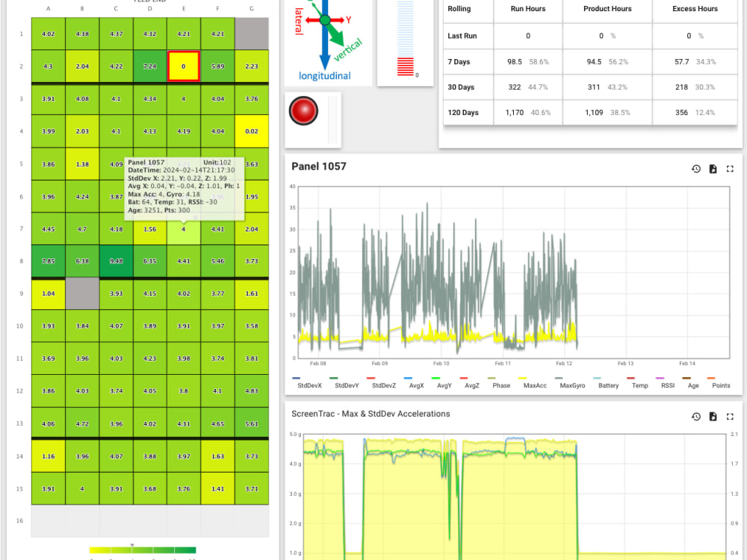The height and width of the screenshot is (560, 747).
Task: Toggle AvgY series in legend
Action: click(444, 385)
